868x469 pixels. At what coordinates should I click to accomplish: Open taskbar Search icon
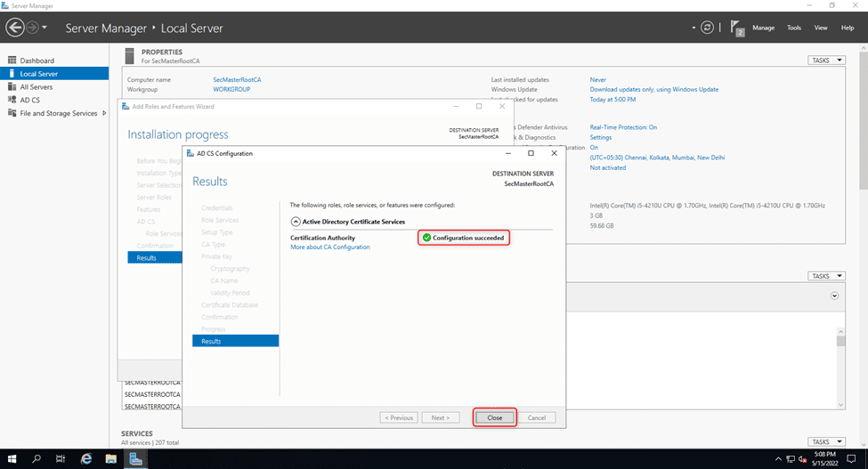coord(36,458)
